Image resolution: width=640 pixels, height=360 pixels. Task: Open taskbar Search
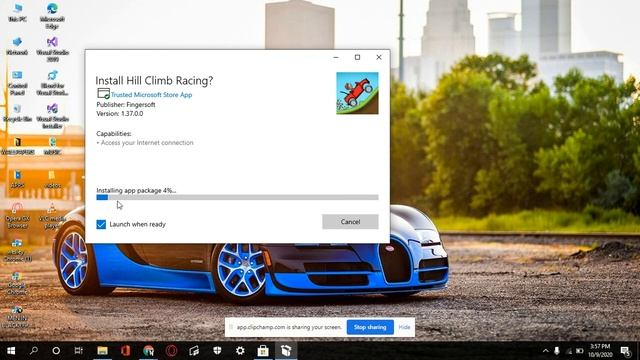[x=34, y=351]
